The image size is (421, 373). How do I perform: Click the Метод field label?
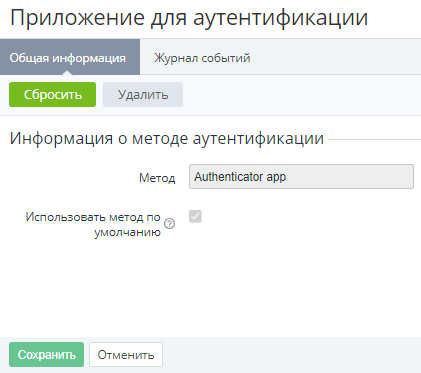coord(157,178)
